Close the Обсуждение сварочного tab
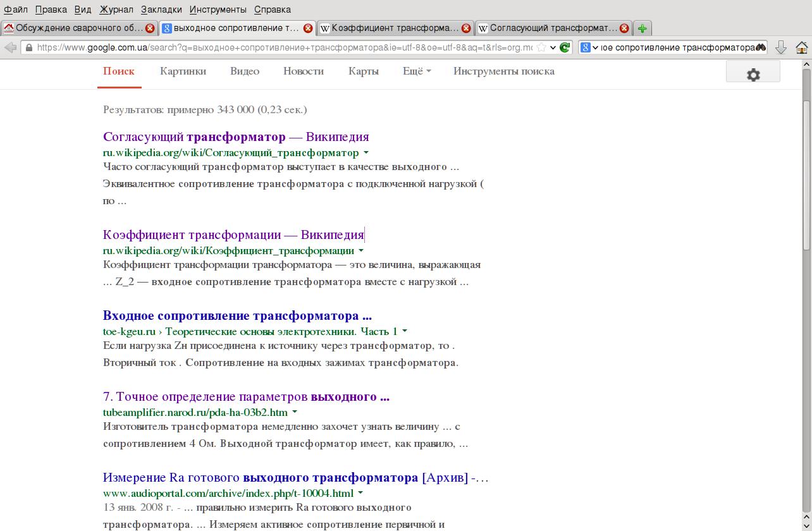 click(x=150, y=28)
